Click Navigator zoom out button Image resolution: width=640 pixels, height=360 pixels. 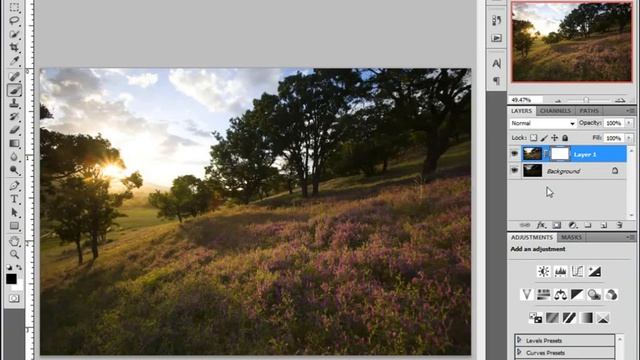pos(558,100)
